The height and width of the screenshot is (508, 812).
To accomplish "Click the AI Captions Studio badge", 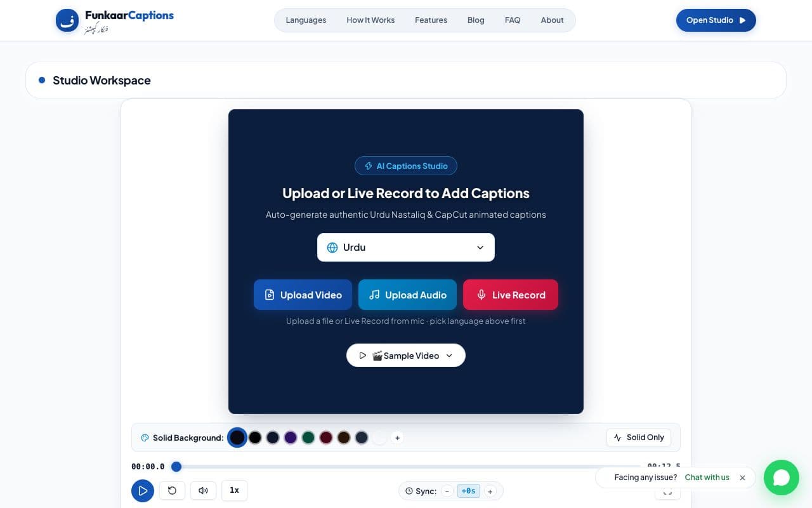I will pos(406,166).
